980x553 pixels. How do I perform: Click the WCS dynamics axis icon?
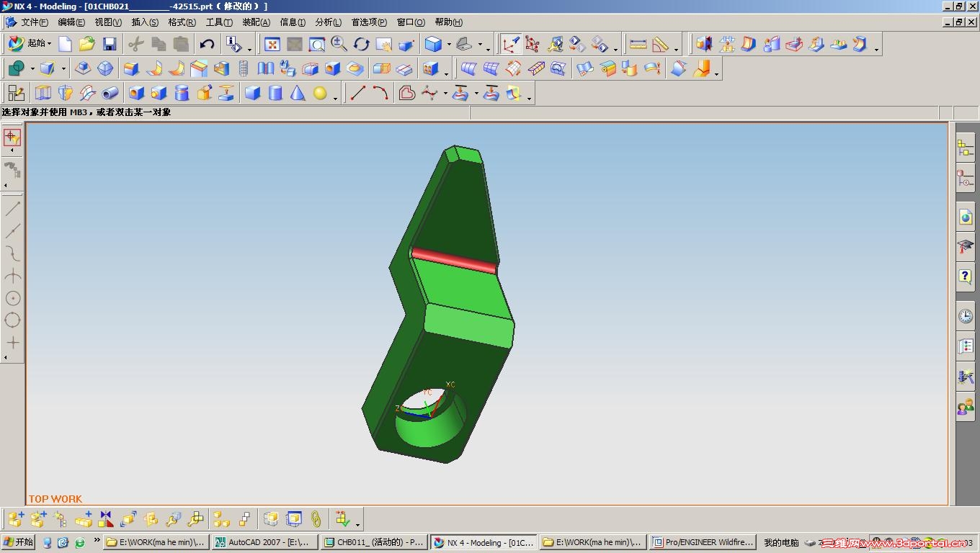click(x=511, y=45)
